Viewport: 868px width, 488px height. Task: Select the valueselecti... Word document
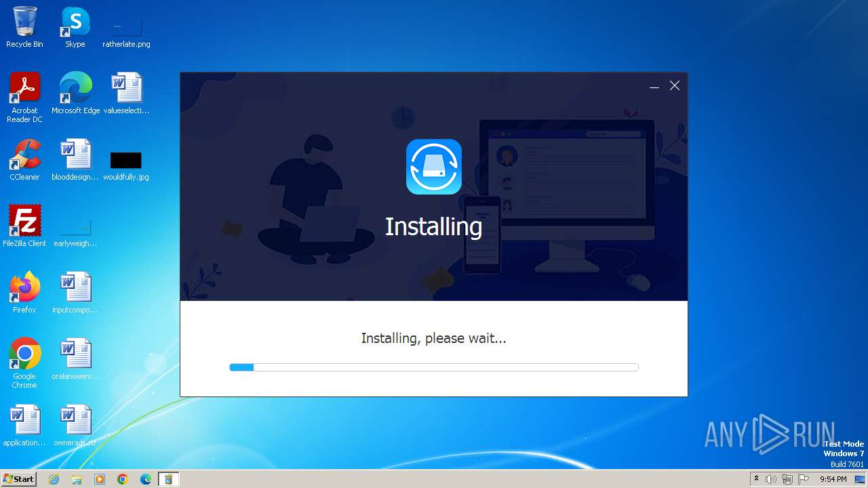(126, 94)
